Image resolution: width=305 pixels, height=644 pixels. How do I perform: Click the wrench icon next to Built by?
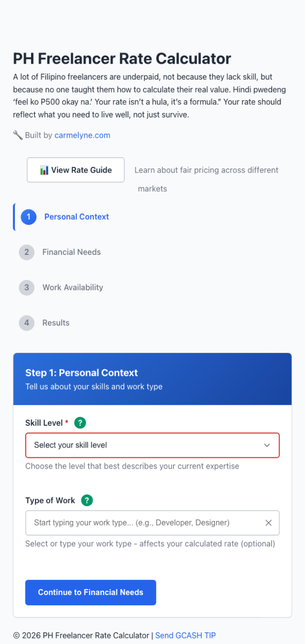pos(17,135)
